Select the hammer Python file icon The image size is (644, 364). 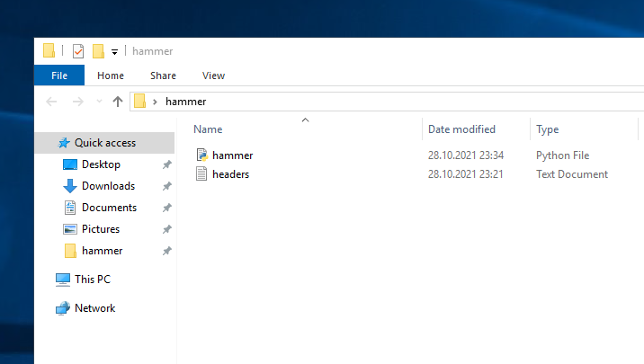(x=202, y=155)
